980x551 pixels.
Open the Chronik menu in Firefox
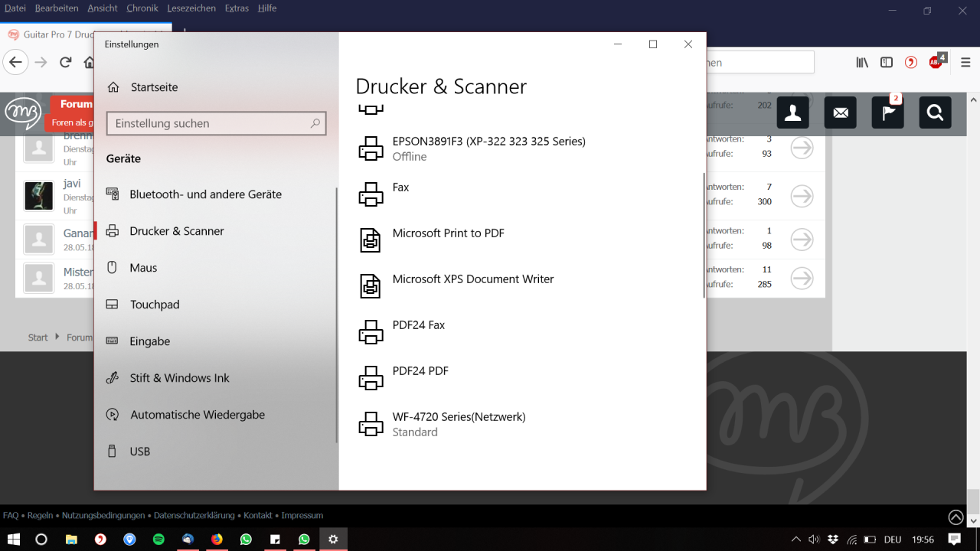142,8
